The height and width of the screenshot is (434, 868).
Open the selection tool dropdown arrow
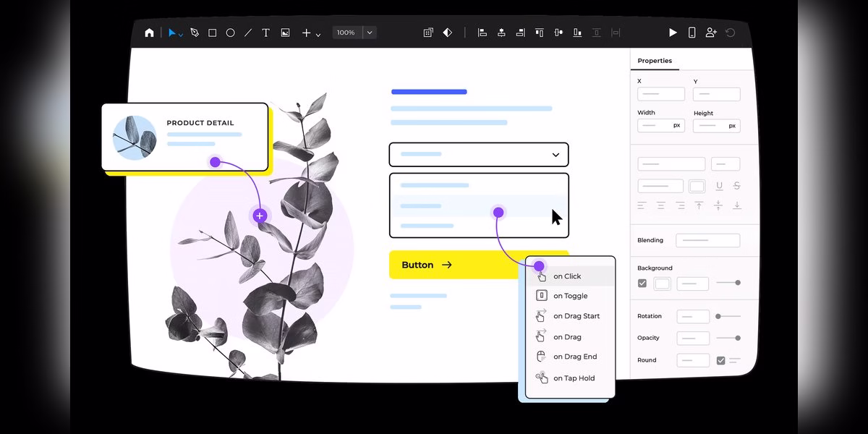click(181, 34)
